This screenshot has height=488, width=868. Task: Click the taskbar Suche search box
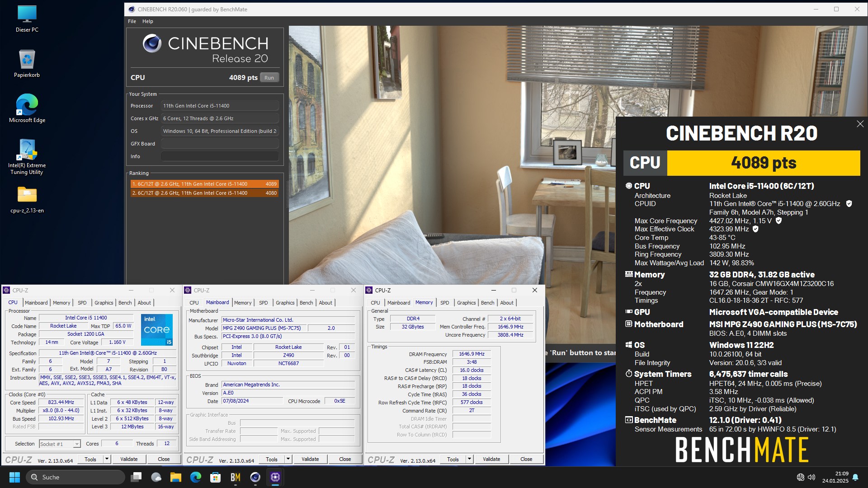(x=75, y=477)
